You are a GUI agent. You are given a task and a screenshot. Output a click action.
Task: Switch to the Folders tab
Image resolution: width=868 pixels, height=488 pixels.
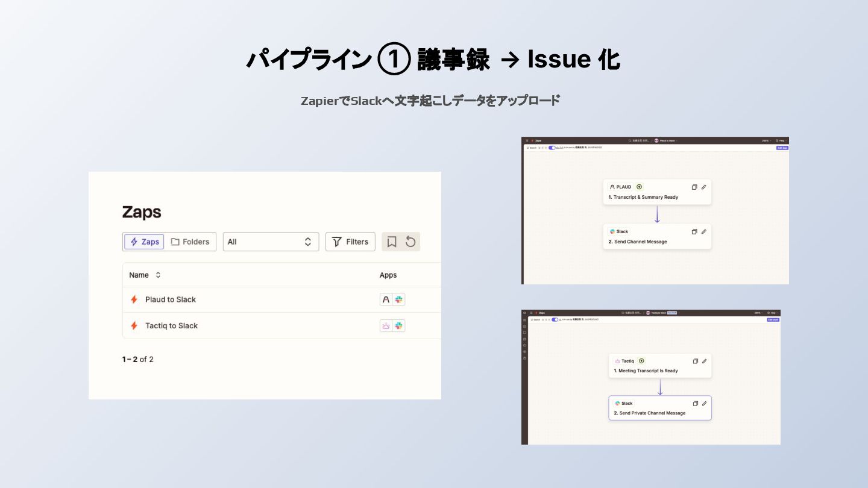point(190,242)
